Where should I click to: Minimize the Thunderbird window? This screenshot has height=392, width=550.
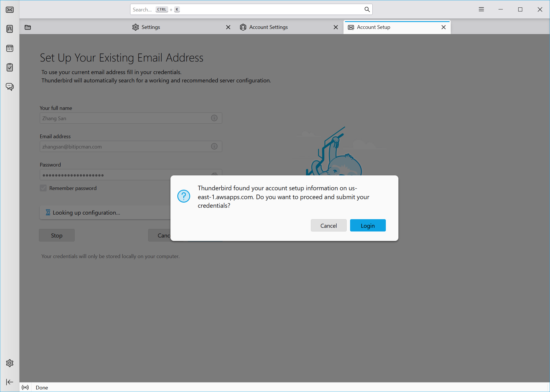click(501, 9)
